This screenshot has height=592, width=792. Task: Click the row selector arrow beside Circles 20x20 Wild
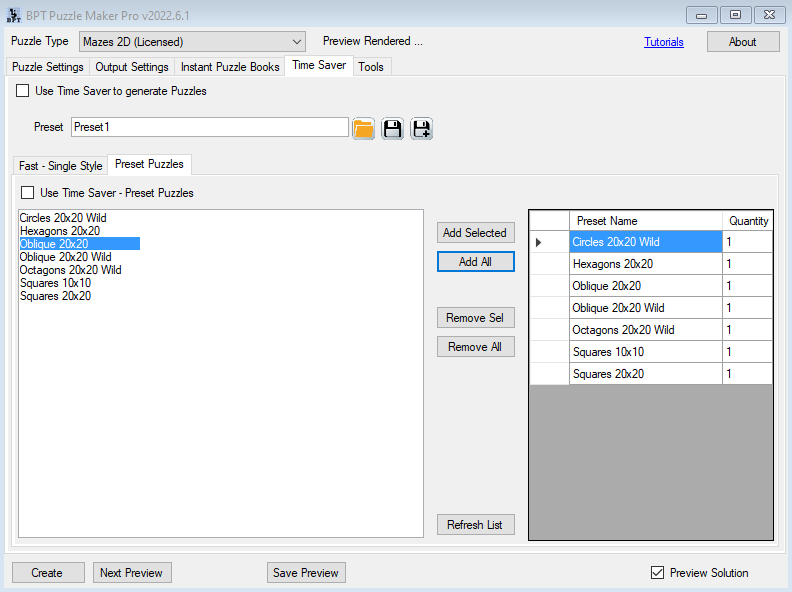coord(540,242)
